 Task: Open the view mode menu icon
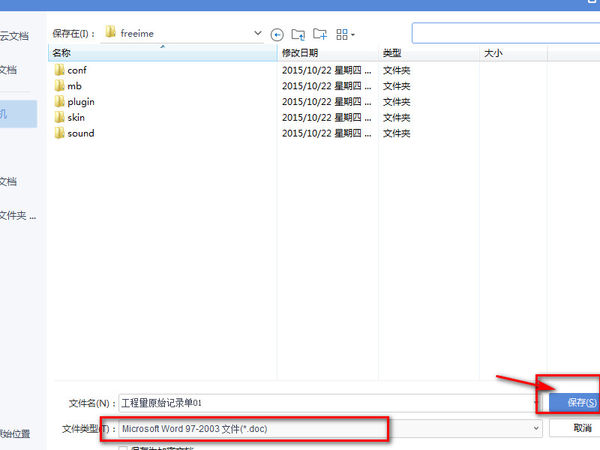[x=345, y=34]
